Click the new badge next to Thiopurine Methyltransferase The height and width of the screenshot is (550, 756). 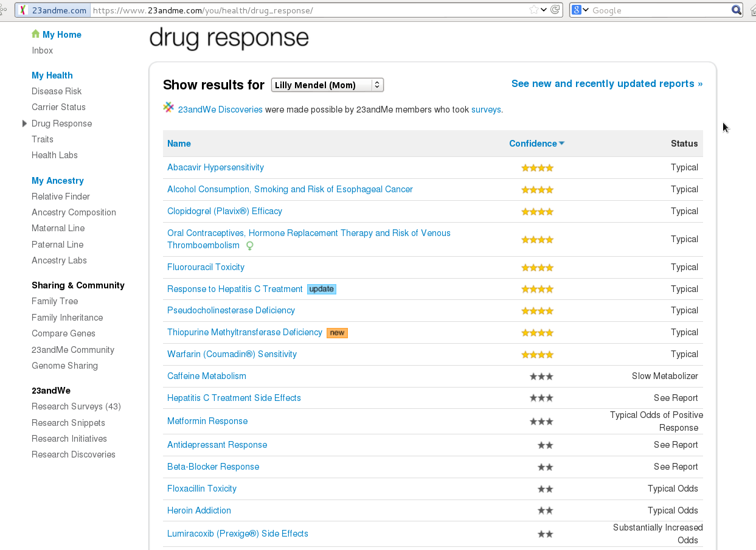point(337,333)
